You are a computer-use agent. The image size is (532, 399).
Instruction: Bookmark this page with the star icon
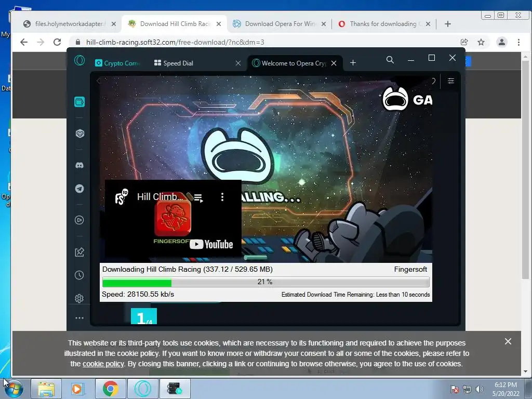(x=481, y=42)
